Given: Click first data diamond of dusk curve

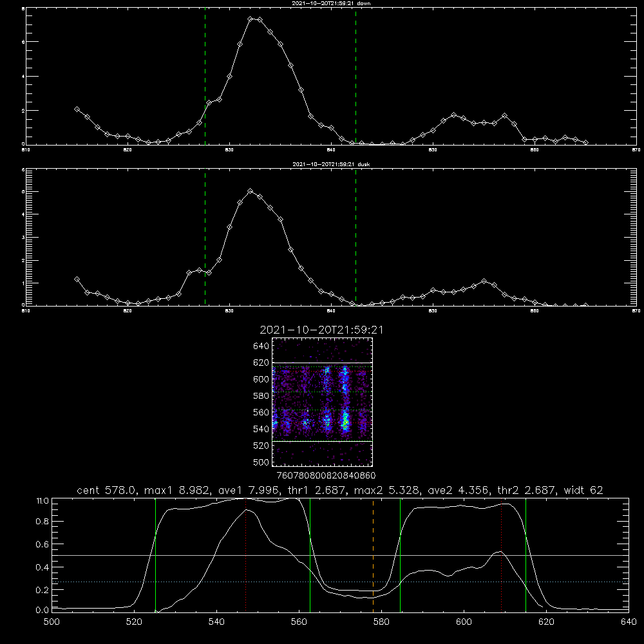Looking at the screenshot, I should coord(77,279).
